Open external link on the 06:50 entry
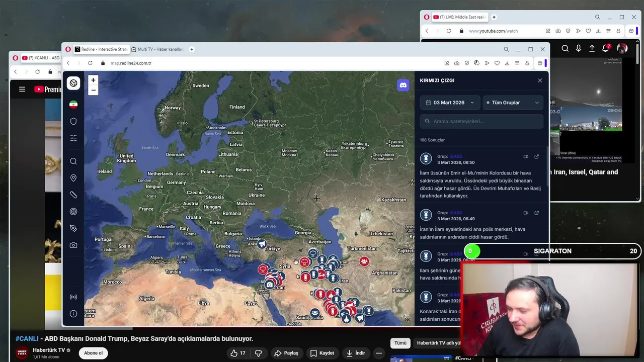The height and width of the screenshot is (362, 644). pyautogui.click(x=536, y=156)
